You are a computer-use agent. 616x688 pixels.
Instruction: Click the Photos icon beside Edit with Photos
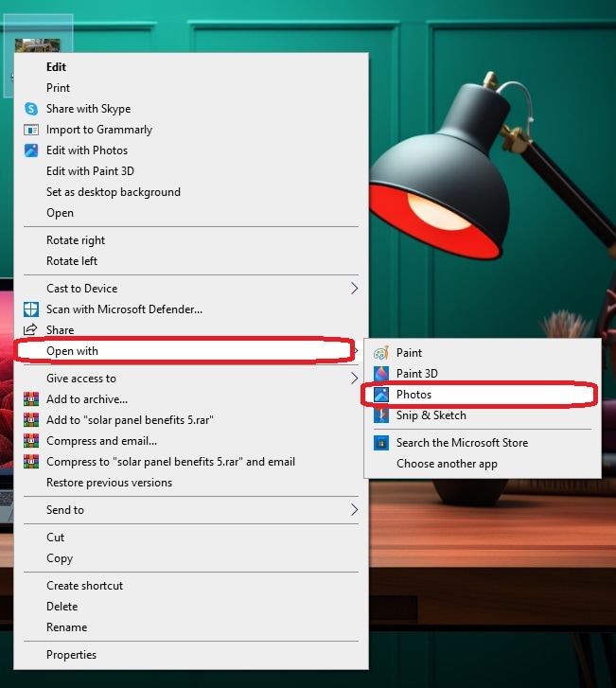click(x=31, y=150)
